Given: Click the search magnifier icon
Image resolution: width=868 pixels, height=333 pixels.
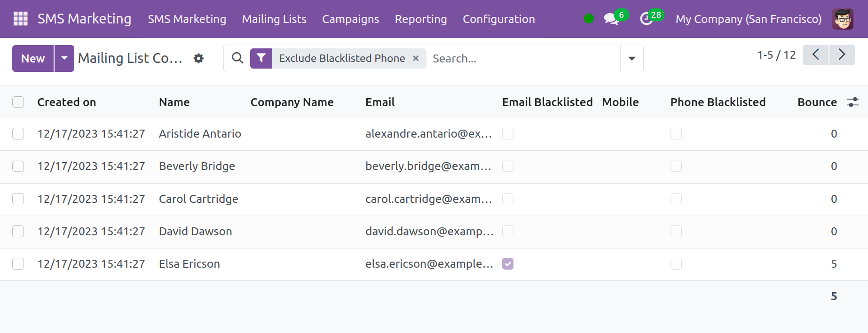Looking at the screenshot, I should [237, 58].
